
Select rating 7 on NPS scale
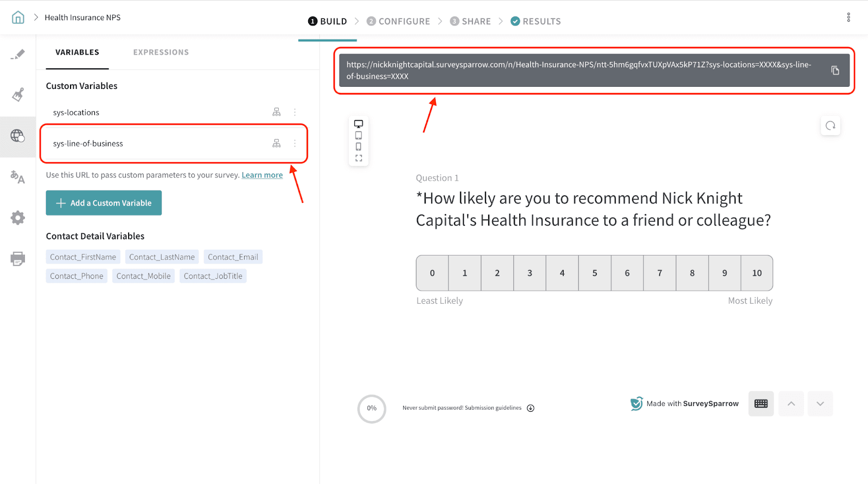tap(660, 273)
